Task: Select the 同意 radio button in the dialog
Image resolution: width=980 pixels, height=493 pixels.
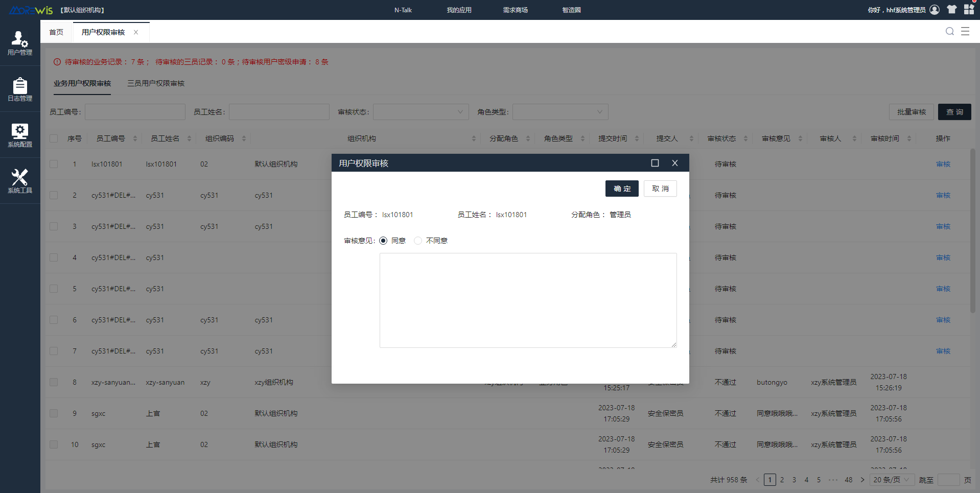Action: click(x=384, y=240)
